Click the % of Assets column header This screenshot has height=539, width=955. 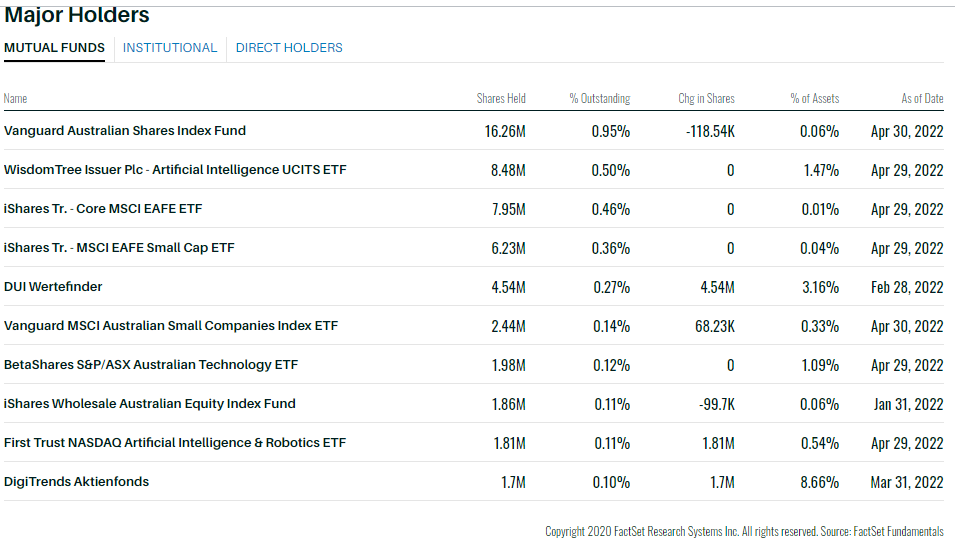coord(815,98)
